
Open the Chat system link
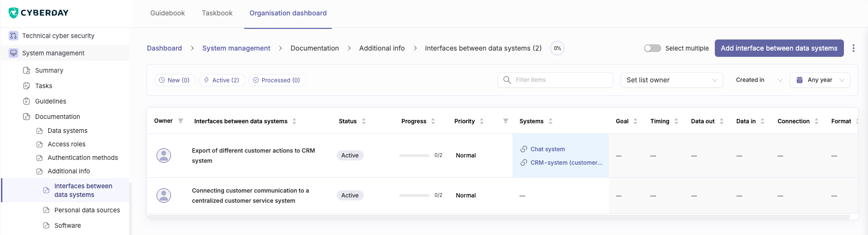pos(548,149)
